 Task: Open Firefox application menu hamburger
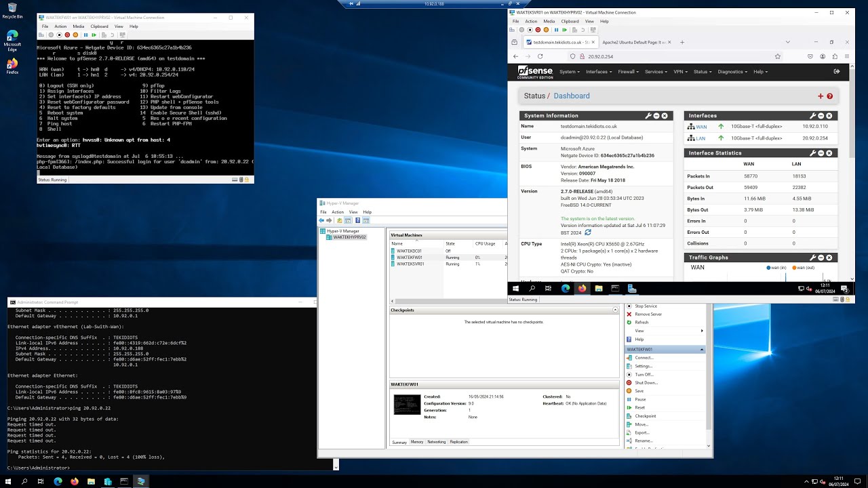[846, 56]
